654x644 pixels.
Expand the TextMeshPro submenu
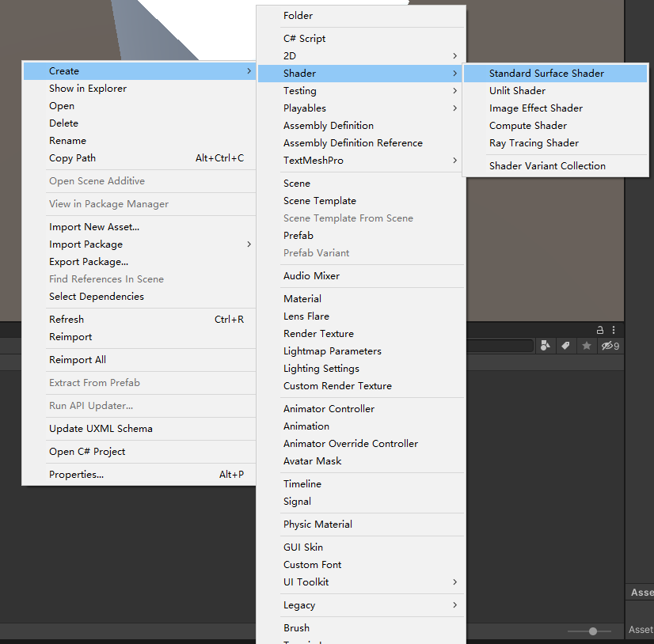(361, 161)
